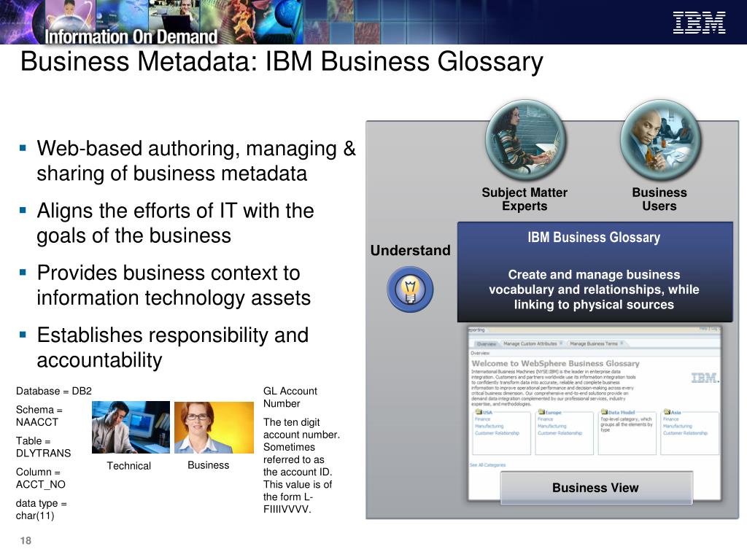747x560 pixels.
Task: Open the Asia category link
Action: [676, 413]
